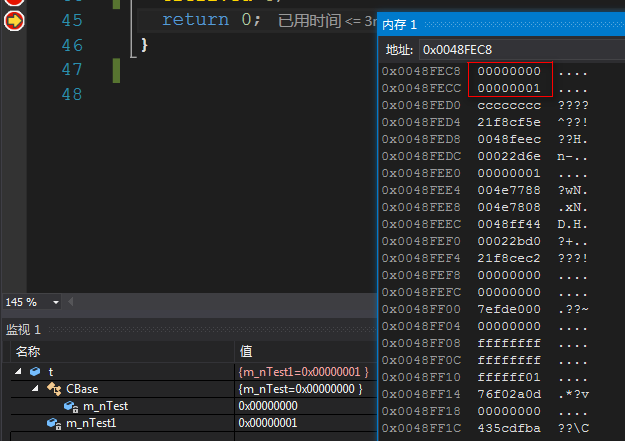The image size is (625, 441).
Task: Click the 名称 column header
Action: click(x=28, y=351)
